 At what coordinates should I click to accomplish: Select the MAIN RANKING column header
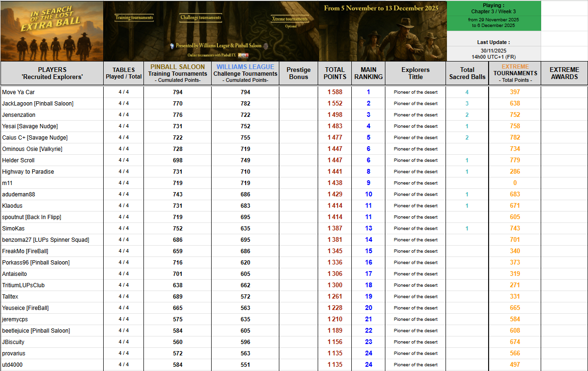click(368, 73)
